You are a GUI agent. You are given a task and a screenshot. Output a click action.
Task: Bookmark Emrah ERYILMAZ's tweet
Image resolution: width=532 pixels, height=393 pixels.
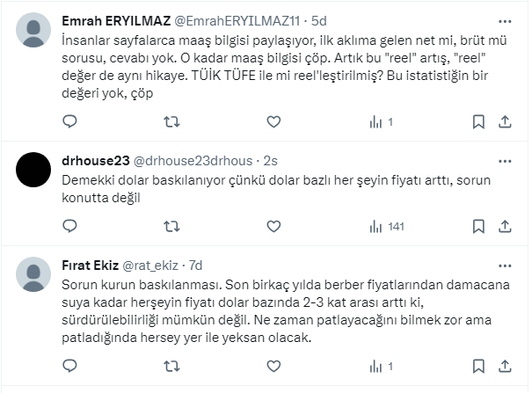pos(478,122)
